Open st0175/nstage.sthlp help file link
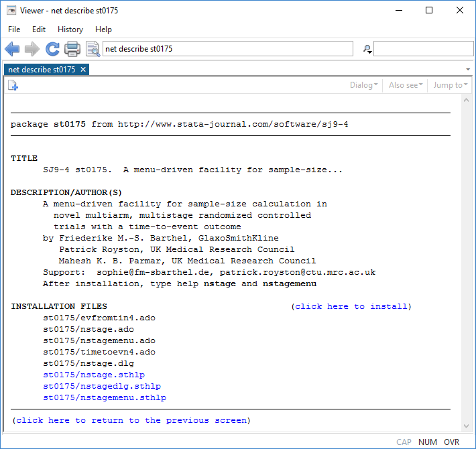 click(x=94, y=375)
